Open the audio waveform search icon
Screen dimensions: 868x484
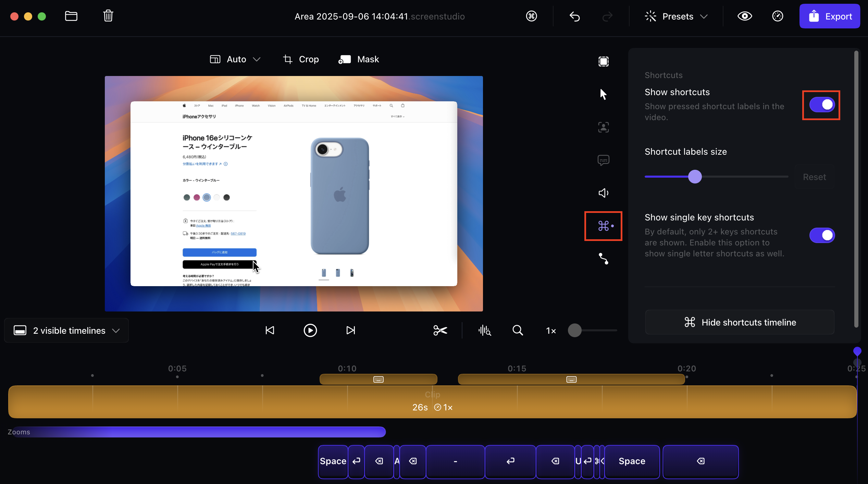484,330
